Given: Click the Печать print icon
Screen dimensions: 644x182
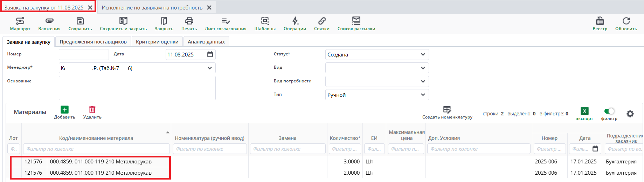Looking at the screenshot, I should click(189, 21).
